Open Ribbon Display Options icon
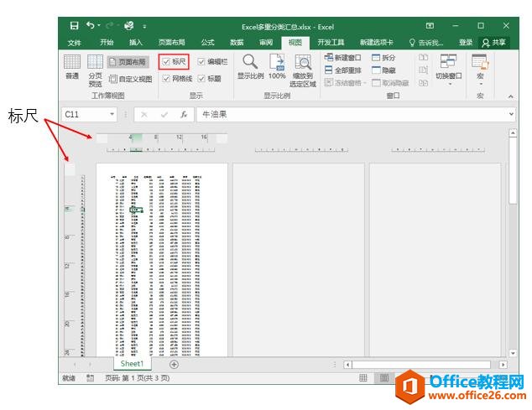Image resolution: width=532 pixels, height=410 pixels. coord(430,26)
